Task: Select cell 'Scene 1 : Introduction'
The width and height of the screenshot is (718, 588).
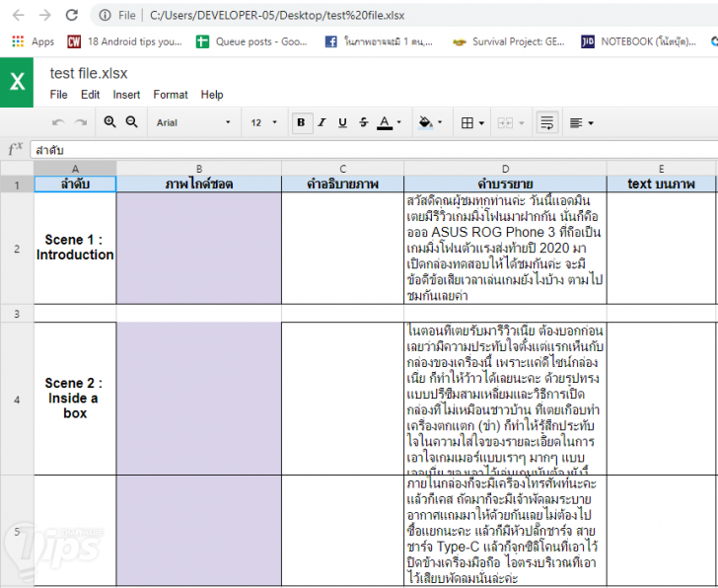Action: pos(75,248)
